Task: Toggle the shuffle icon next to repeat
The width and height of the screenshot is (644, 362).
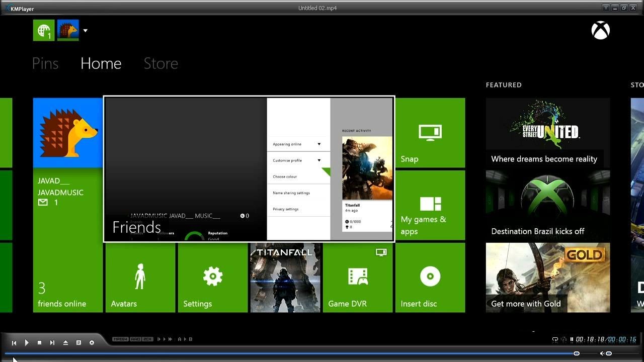Action: click(564, 339)
